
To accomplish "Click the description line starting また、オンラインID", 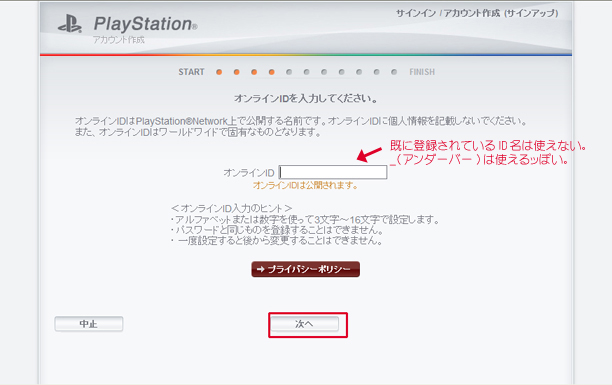I will pos(198,132).
